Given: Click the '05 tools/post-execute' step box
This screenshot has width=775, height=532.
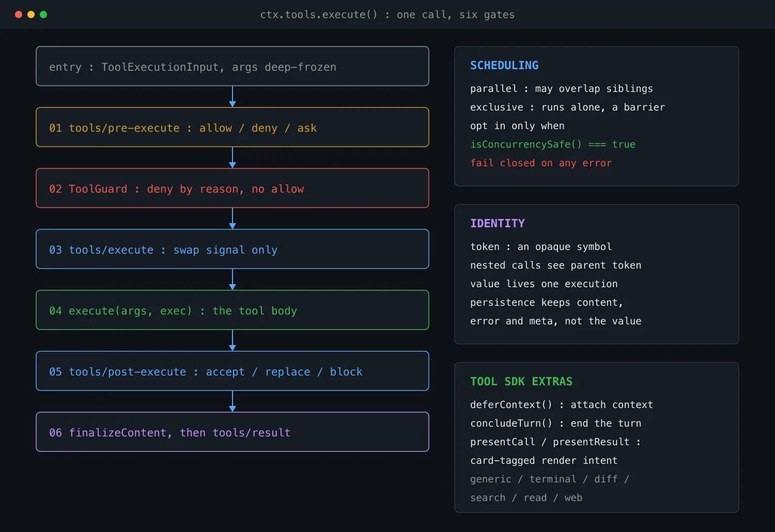Looking at the screenshot, I should point(233,371).
